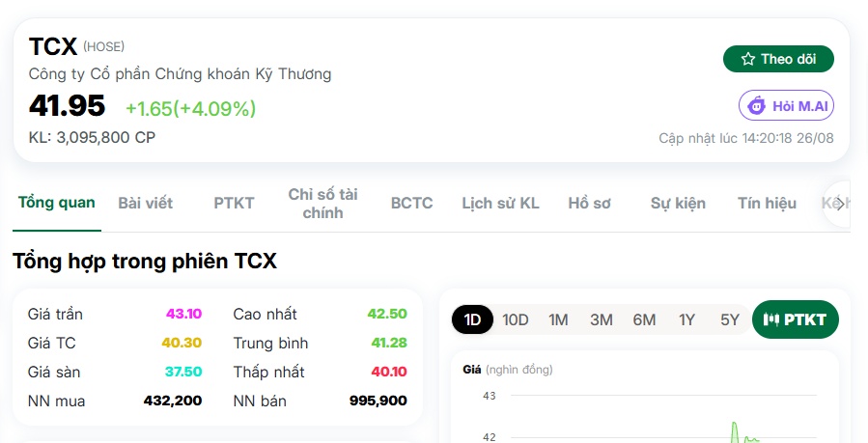The height and width of the screenshot is (443, 868).
Task: Open the Hồ sơ tab
Action: [x=590, y=203]
